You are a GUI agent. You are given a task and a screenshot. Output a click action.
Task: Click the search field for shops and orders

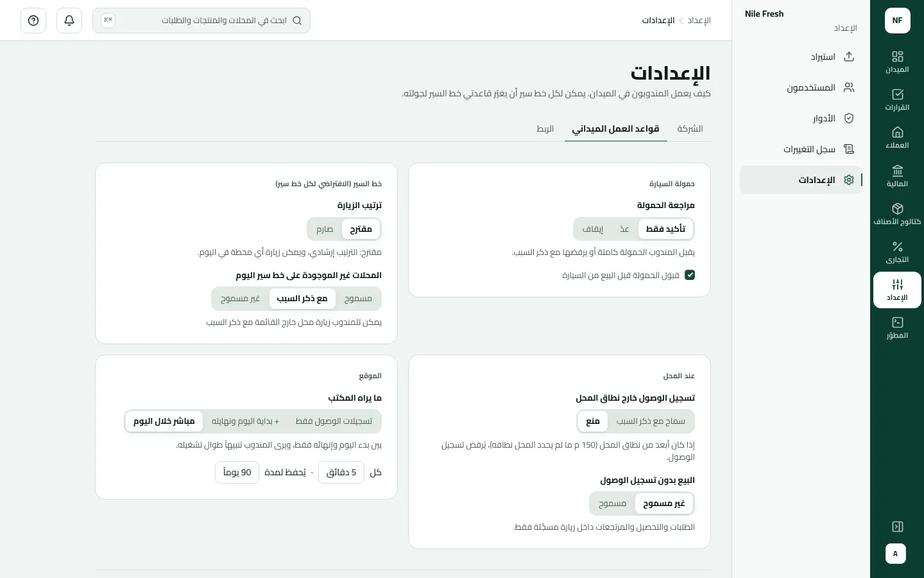click(201, 21)
